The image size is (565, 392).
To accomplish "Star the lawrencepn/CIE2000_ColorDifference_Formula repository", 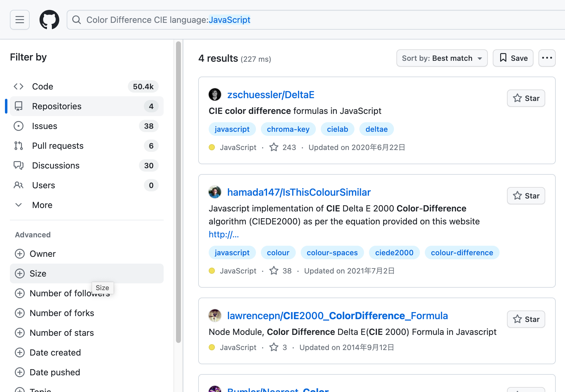I will pyautogui.click(x=526, y=319).
